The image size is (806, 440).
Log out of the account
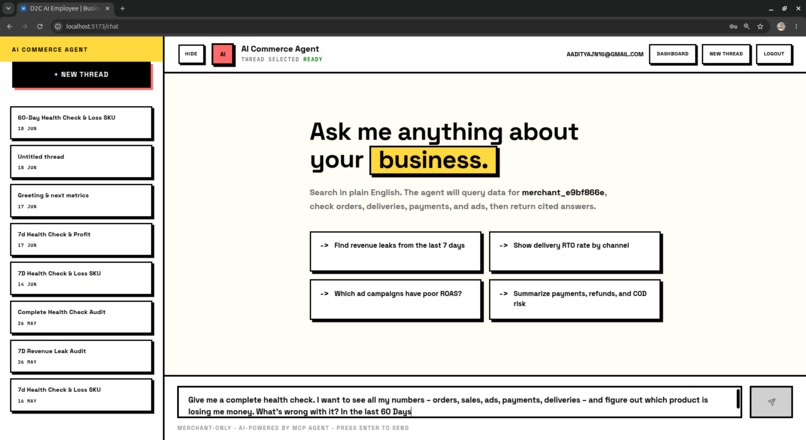pos(774,54)
